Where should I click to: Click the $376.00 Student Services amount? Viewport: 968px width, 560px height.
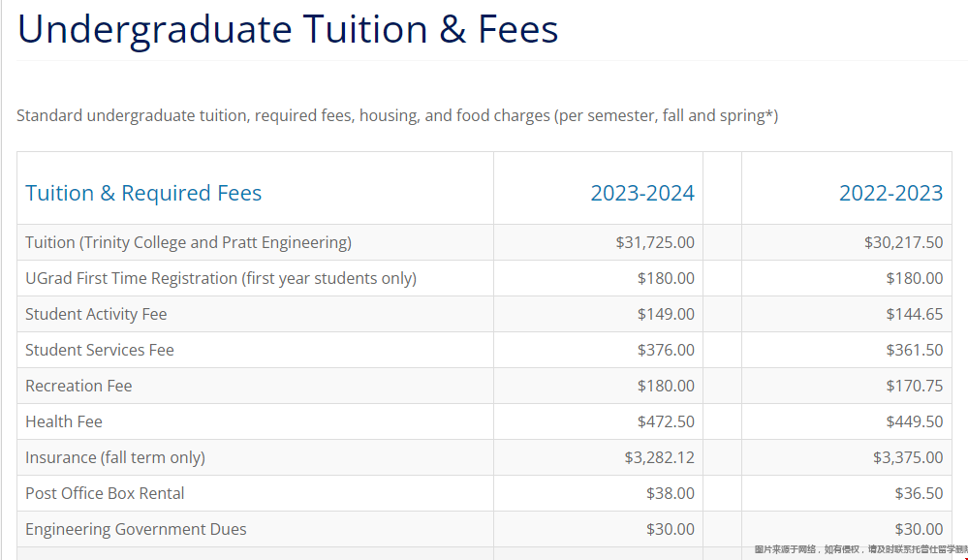click(666, 350)
